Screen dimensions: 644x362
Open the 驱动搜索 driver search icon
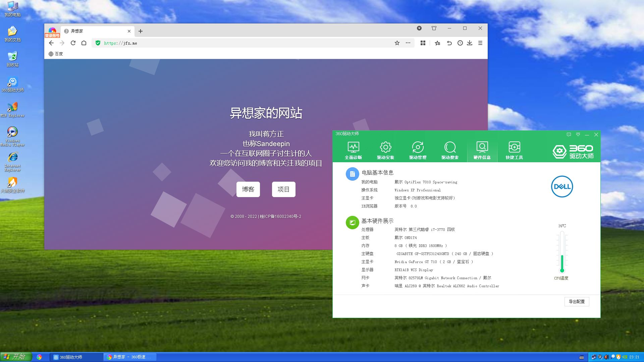(450, 150)
